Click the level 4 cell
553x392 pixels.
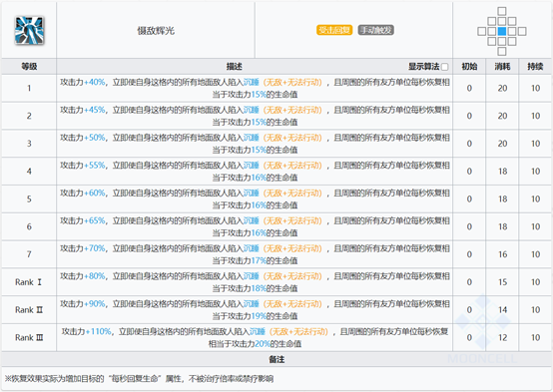click(29, 172)
